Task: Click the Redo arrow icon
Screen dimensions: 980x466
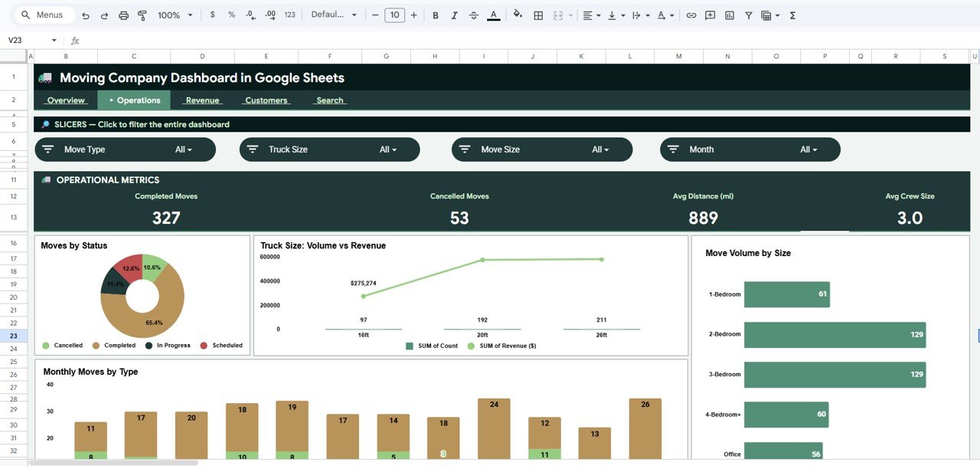Action: [x=104, y=15]
